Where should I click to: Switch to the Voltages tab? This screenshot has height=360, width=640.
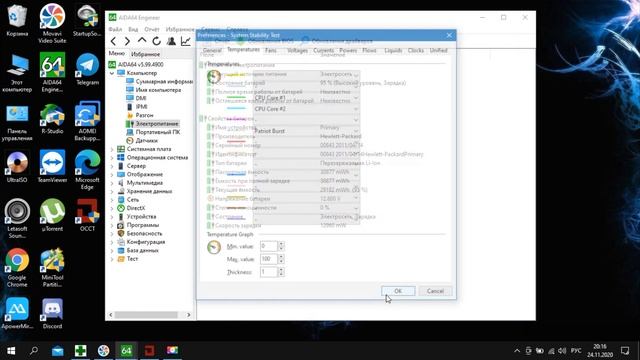pyautogui.click(x=297, y=51)
